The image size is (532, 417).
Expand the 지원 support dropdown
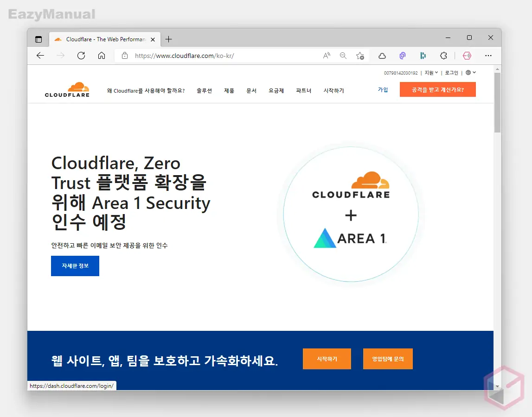431,73
